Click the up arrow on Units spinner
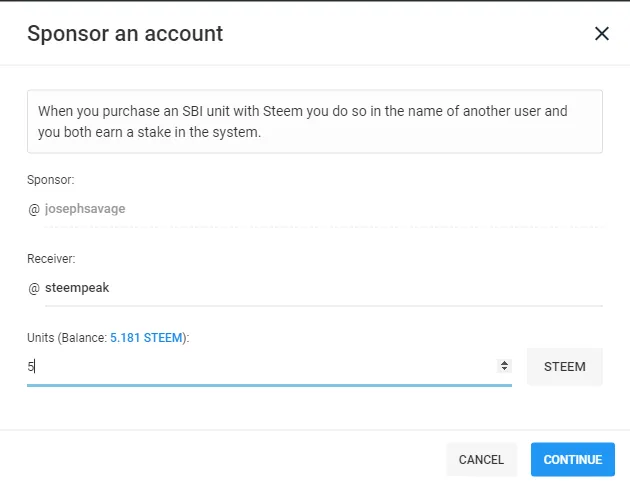 (504, 362)
